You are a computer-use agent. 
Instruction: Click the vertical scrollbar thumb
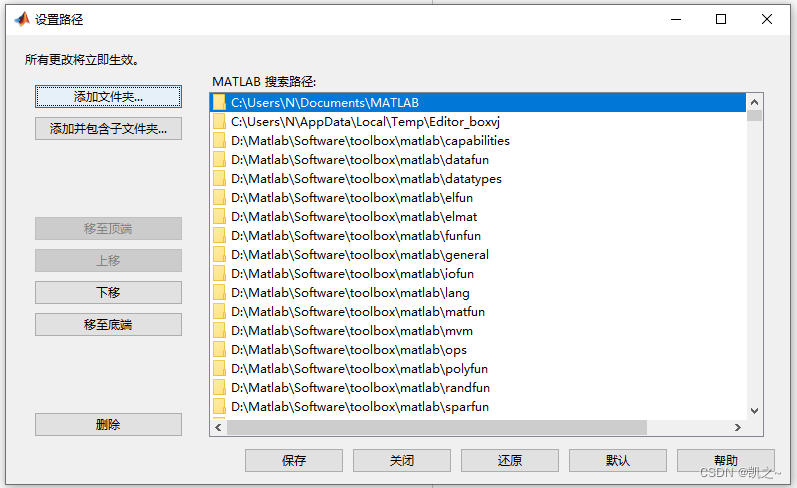[754, 115]
